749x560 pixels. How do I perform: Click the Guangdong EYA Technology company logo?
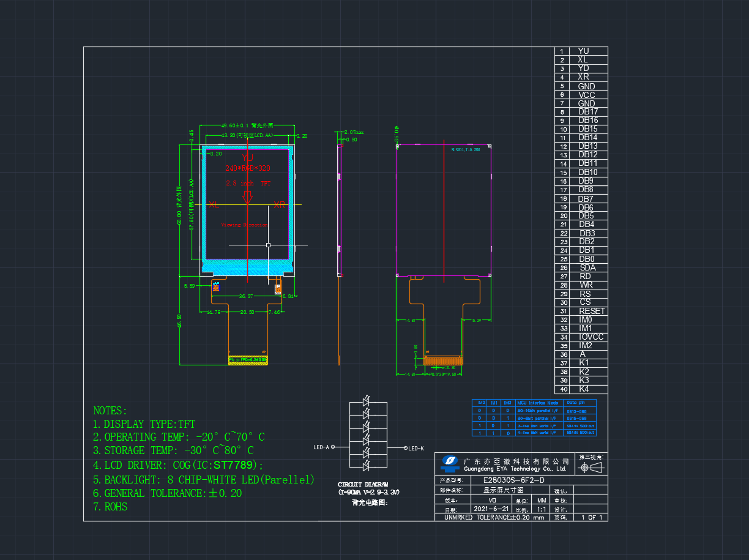click(x=450, y=462)
